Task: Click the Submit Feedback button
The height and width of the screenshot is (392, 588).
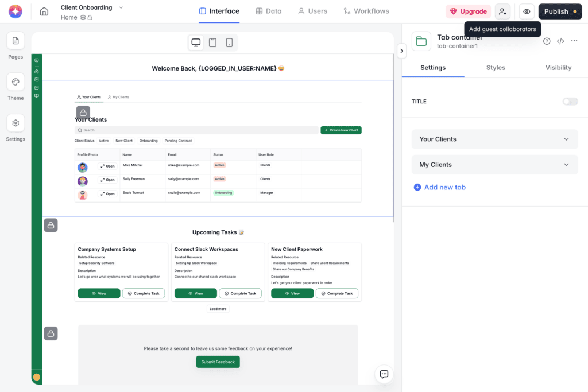Action: coord(218,362)
